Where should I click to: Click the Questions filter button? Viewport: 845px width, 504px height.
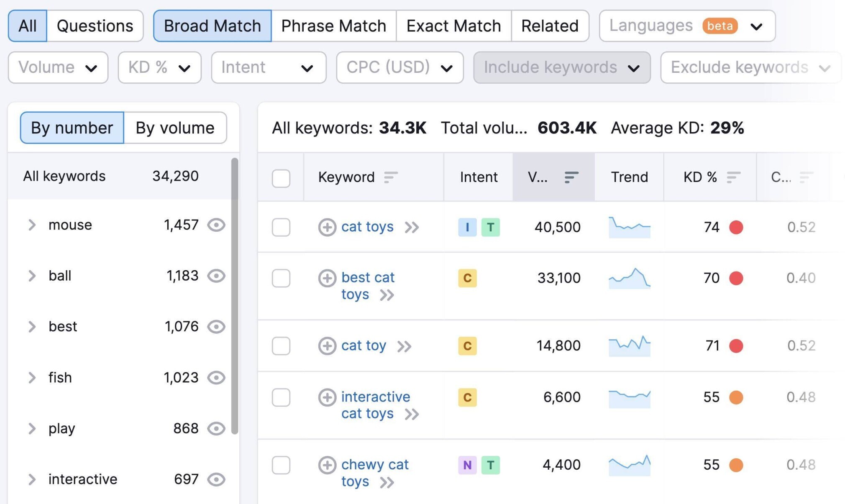tap(95, 26)
